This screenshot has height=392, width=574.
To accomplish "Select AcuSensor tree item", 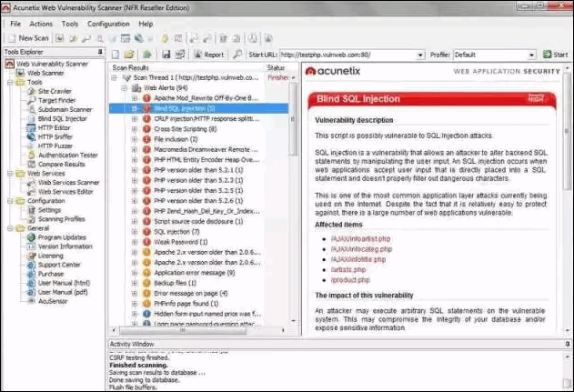I will pyautogui.click(x=53, y=301).
